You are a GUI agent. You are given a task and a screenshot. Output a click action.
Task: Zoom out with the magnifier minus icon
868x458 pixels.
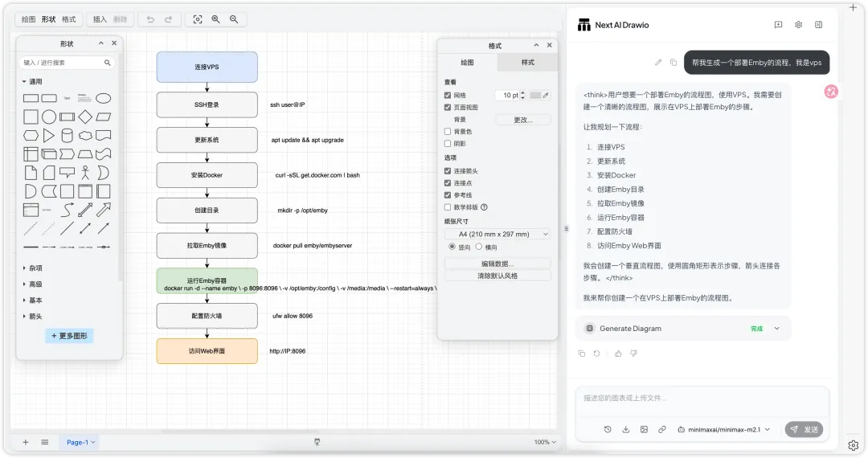234,19
